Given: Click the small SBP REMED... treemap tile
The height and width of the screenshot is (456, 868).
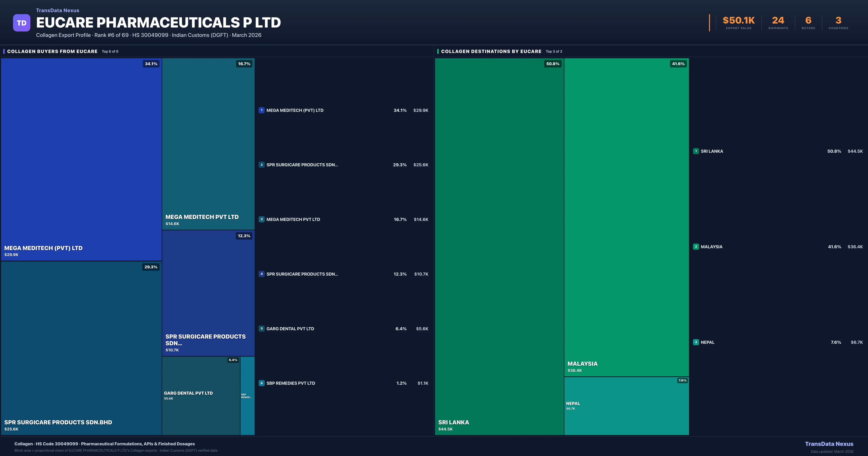Looking at the screenshot, I should 247,395.
